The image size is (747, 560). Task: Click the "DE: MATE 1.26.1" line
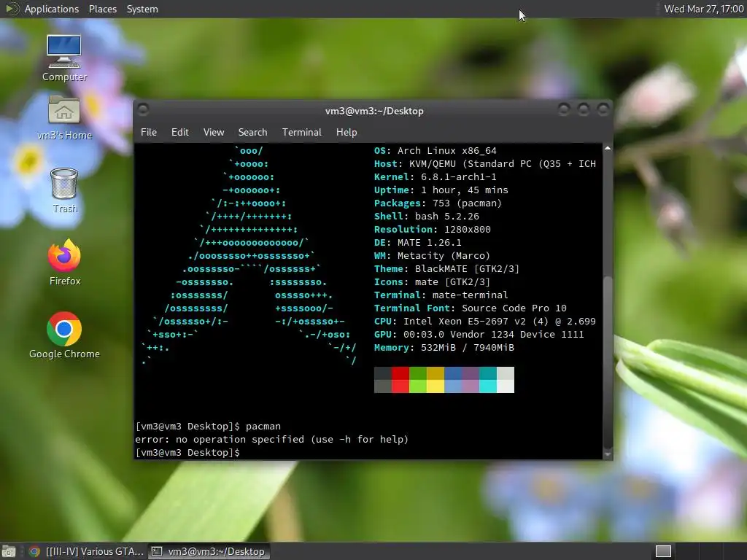pyautogui.click(x=418, y=242)
